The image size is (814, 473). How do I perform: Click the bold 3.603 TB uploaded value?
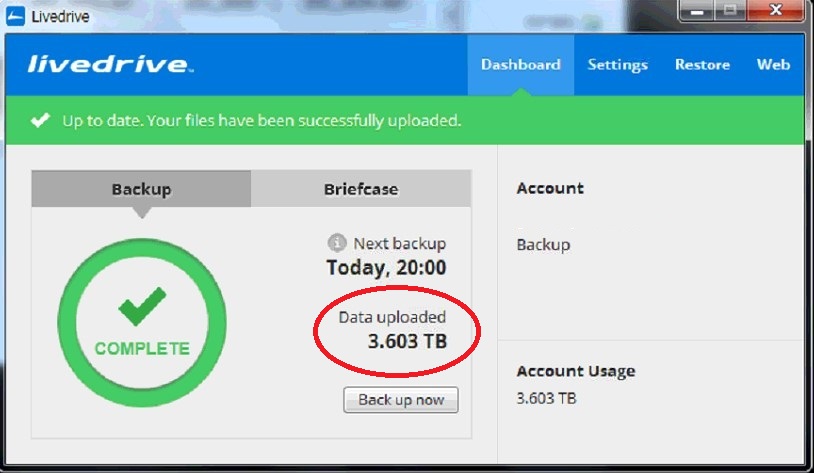pos(408,341)
